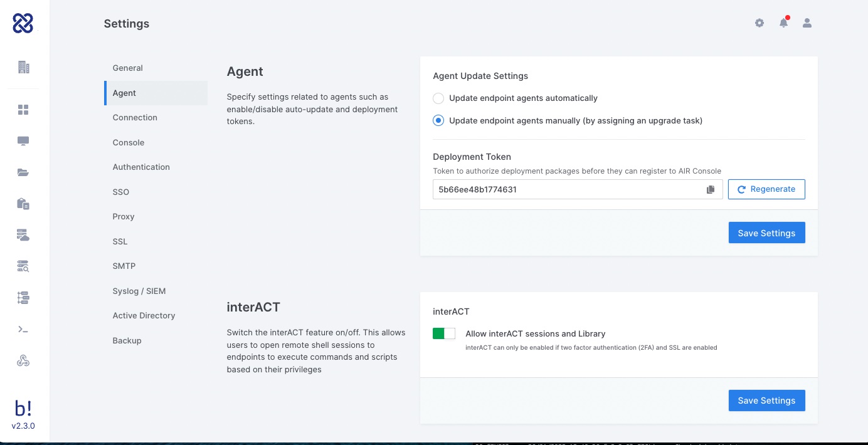
Task: Open the Syslog / SIEM settings section
Action: [x=139, y=291]
